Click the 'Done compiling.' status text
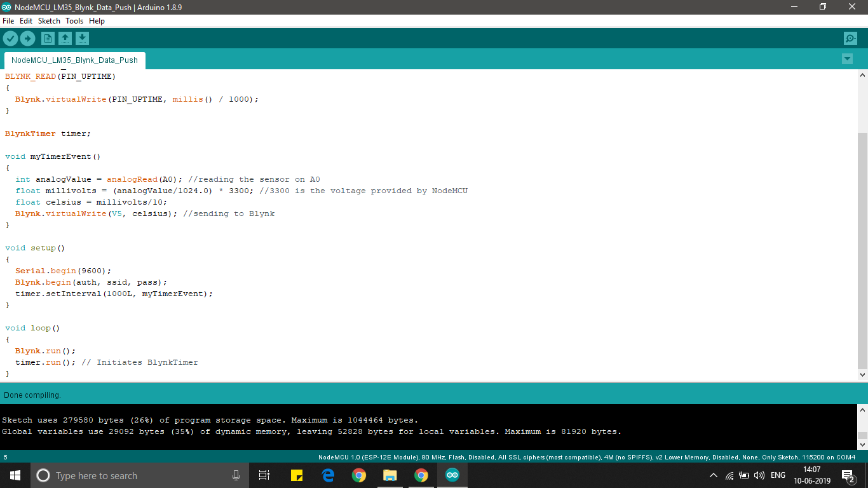Image resolution: width=868 pixels, height=488 pixels. click(32, 395)
